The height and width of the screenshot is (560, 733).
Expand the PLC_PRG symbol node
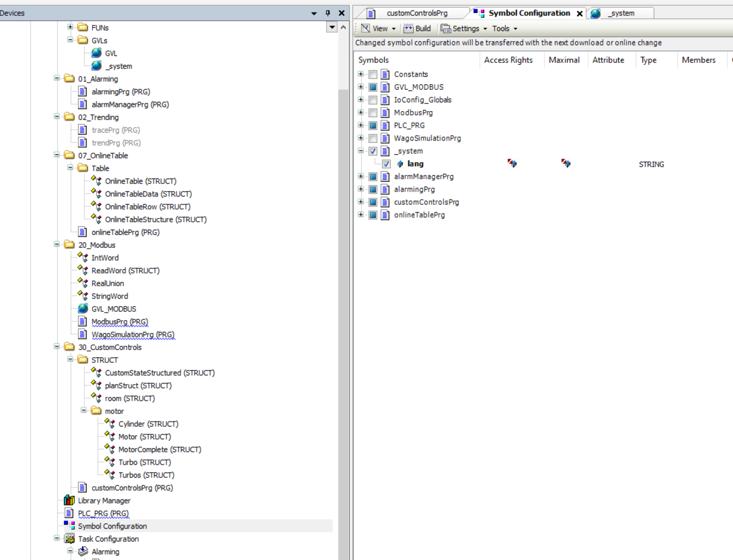361,126
